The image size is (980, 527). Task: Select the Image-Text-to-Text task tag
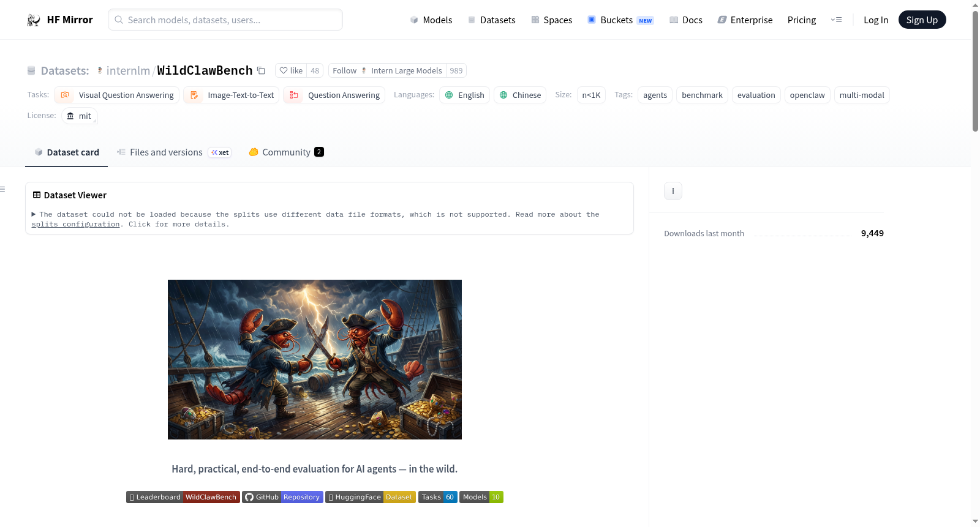click(232, 95)
